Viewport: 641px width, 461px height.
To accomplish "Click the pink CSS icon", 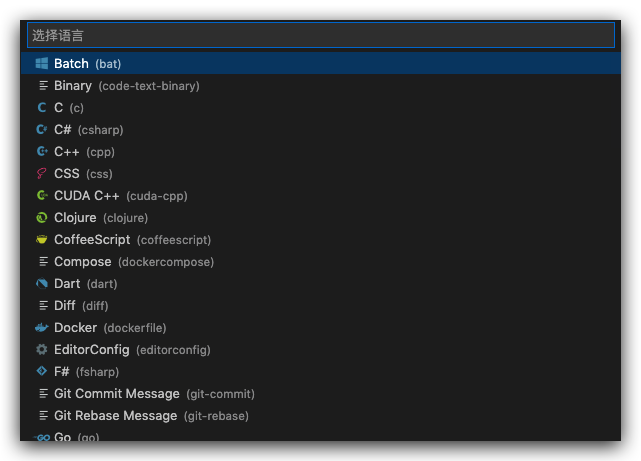I will pyautogui.click(x=42, y=173).
